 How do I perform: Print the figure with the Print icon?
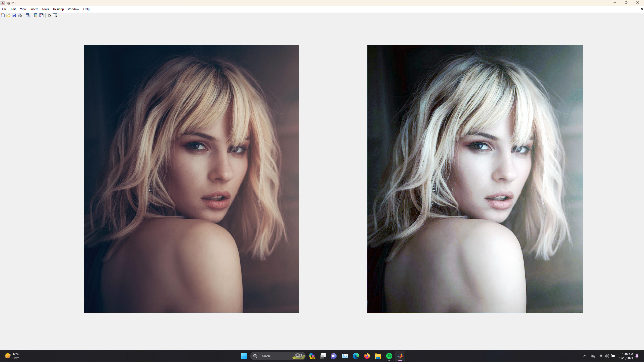pos(20,15)
